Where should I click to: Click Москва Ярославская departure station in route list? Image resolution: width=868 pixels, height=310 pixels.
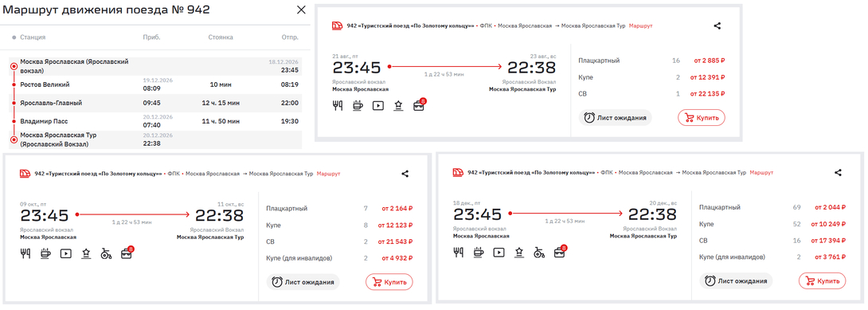[x=74, y=66]
